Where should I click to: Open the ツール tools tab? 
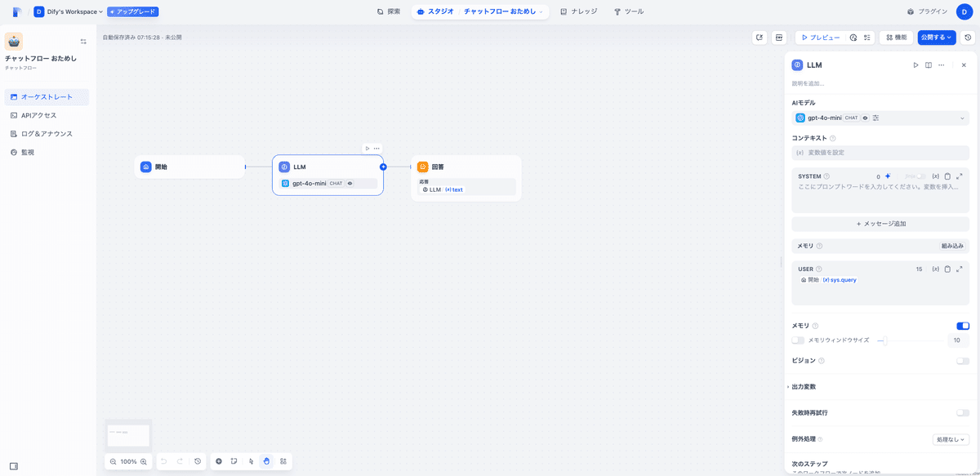tap(629, 11)
